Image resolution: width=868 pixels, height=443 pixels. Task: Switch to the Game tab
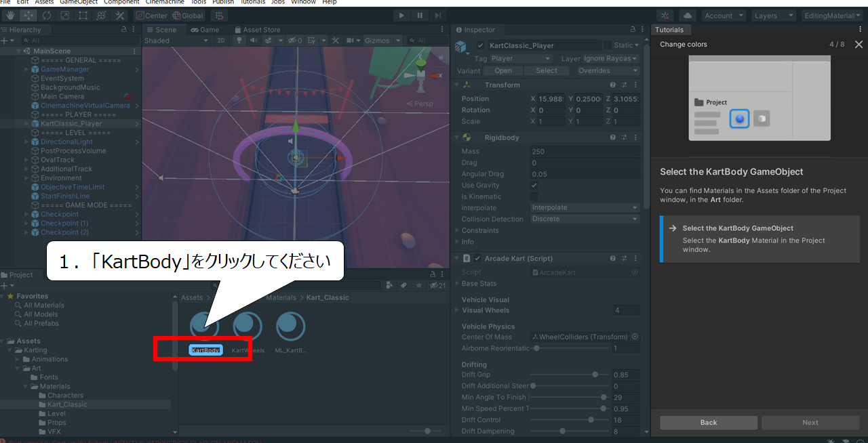pos(205,30)
